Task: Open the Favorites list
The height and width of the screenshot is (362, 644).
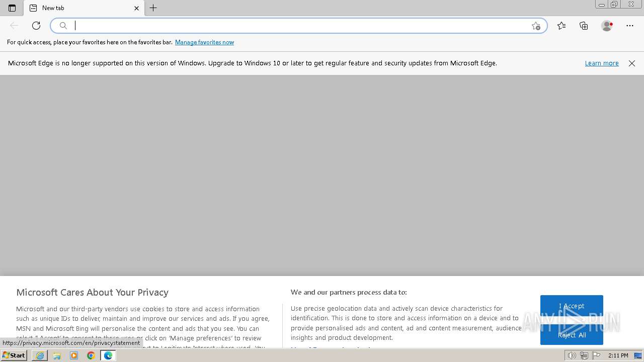Action: [561, 26]
